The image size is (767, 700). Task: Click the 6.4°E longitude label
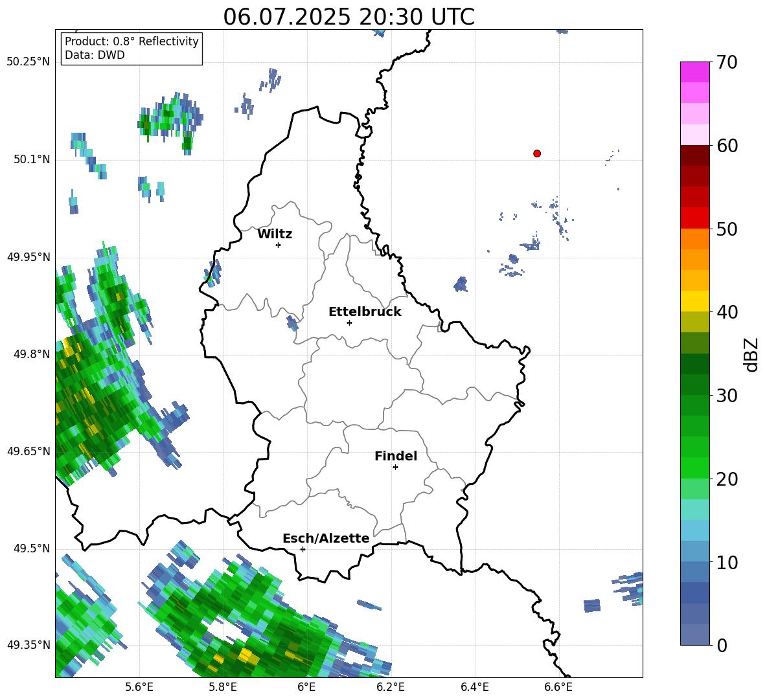(x=474, y=687)
